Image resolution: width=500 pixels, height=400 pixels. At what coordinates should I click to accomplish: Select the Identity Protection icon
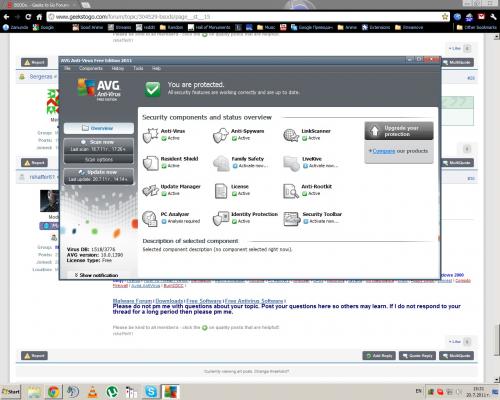tap(221, 218)
